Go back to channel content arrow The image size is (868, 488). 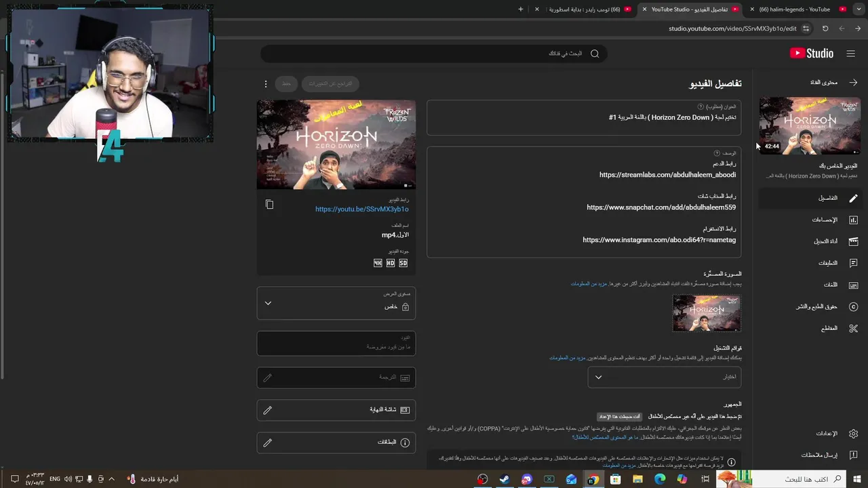[853, 82]
